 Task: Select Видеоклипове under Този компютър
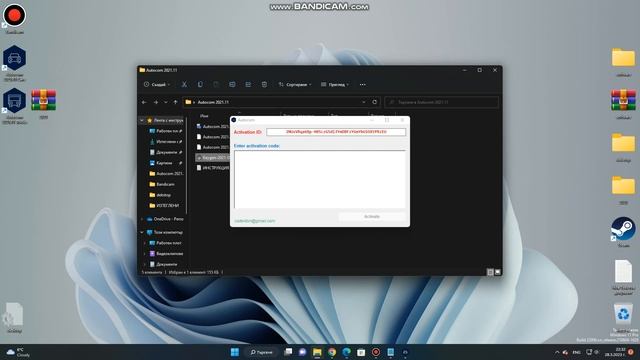click(167, 253)
